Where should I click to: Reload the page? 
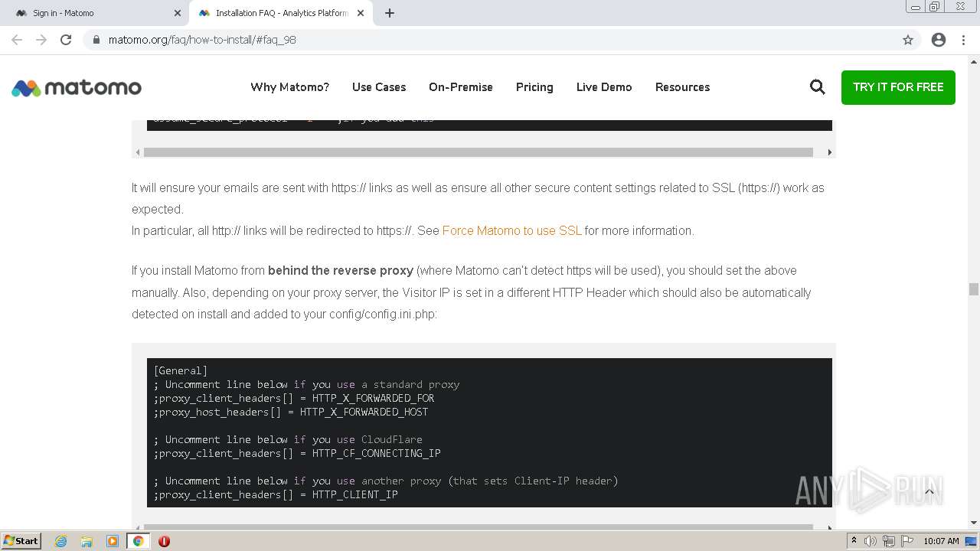tap(66, 40)
